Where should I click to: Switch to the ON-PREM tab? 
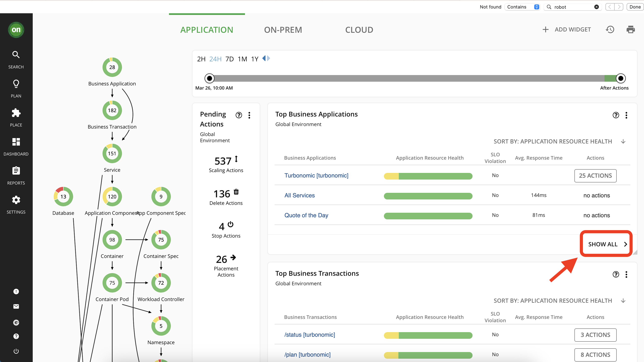[x=282, y=29]
